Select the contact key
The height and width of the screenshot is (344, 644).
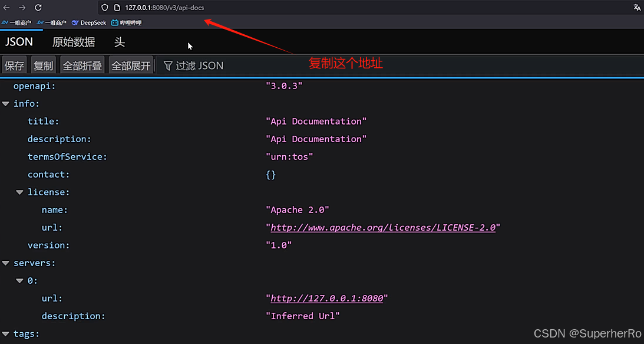pos(48,175)
